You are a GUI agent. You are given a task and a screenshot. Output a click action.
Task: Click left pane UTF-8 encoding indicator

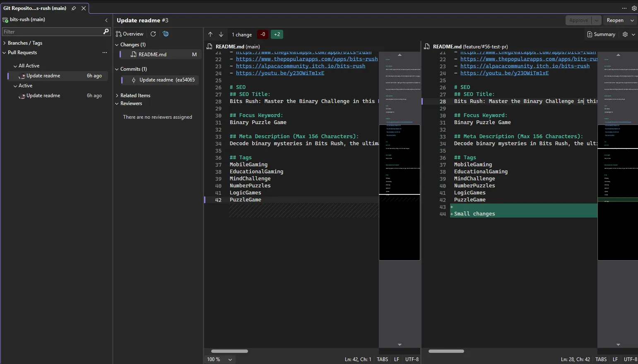coord(412,359)
